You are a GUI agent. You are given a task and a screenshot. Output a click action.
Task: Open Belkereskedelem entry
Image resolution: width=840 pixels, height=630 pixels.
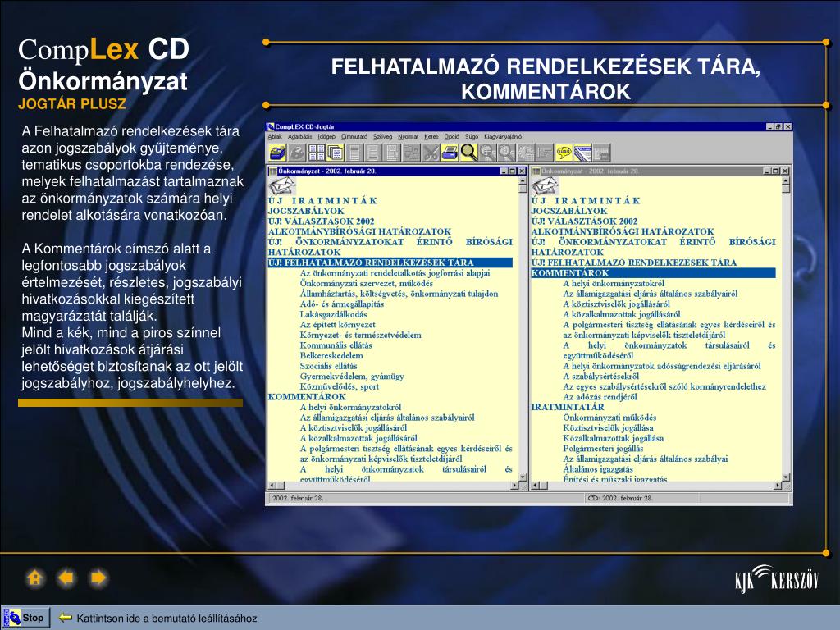coord(331,355)
